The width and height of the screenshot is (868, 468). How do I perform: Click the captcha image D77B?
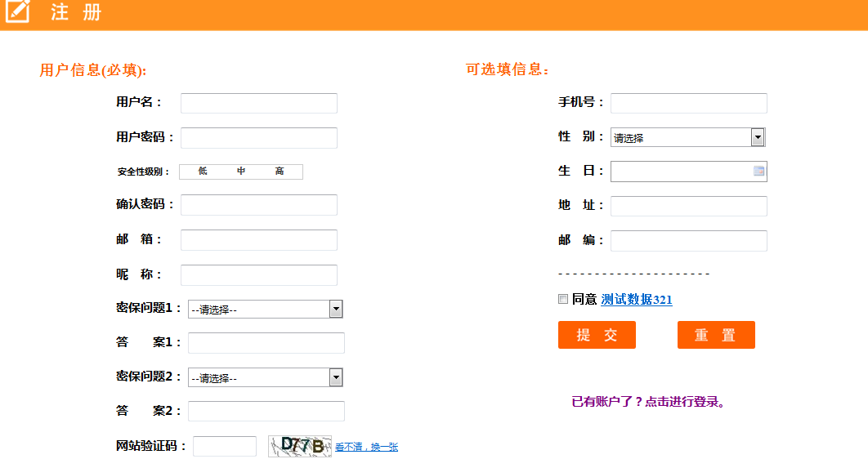click(x=300, y=446)
